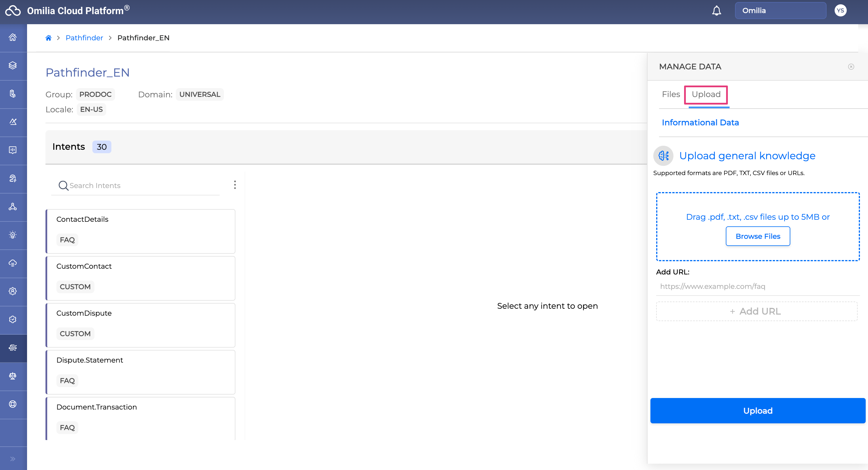Open the scales icon in the sidebar
The width and height of the screenshot is (868, 470).
click(x=13, y=376)
